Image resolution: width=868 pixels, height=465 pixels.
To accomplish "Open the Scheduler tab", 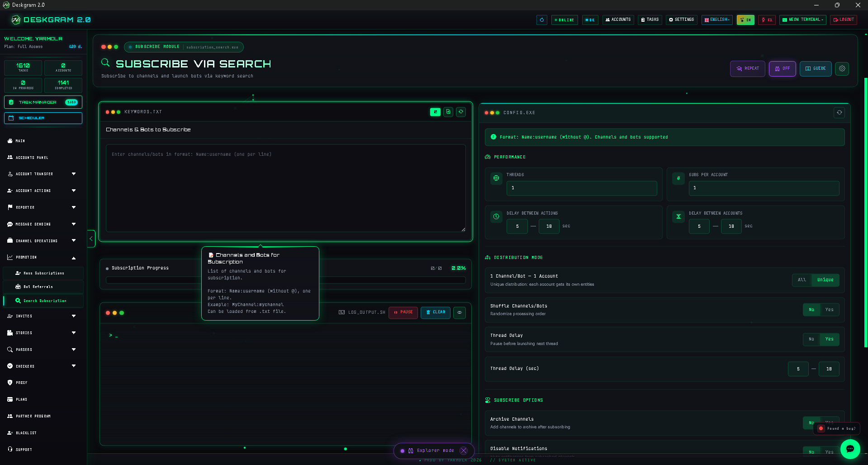I will coord(43,118).
